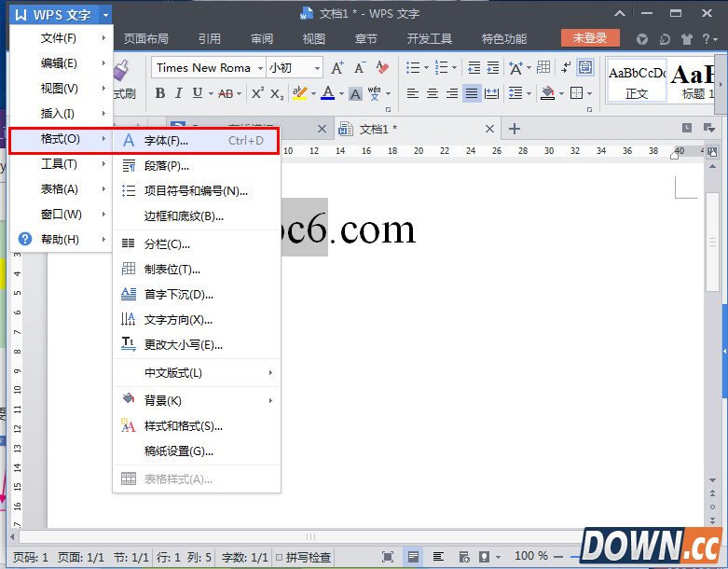
Task: Center align text
Action: click(433, 94)
